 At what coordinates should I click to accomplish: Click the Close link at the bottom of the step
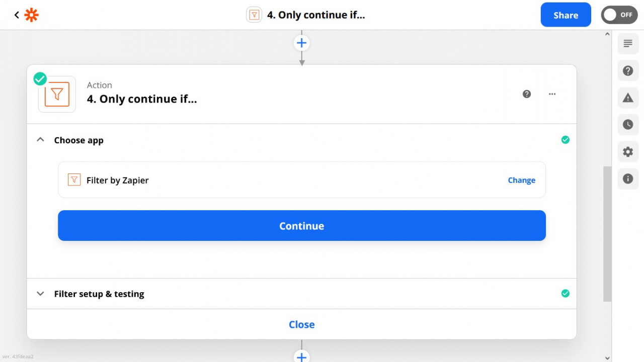click(x=302, y=325)
